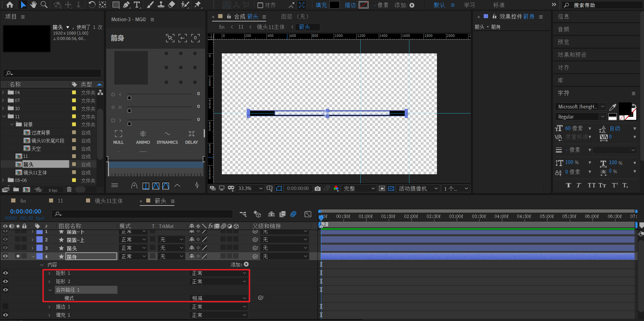The height and width of the screenshot is (321, 644).
Task: Click 镜头11主体 in the viewer breadcrumb
Action: (x=271, y=27)
